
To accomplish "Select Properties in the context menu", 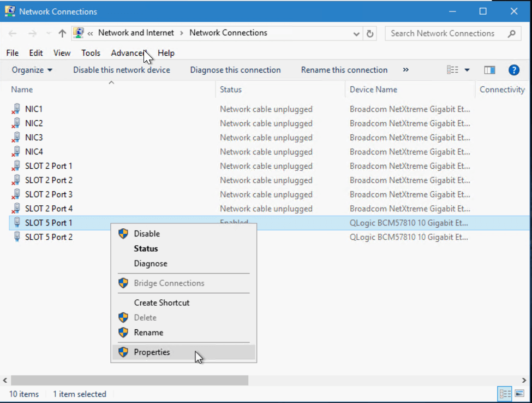I will click(152, 352).
